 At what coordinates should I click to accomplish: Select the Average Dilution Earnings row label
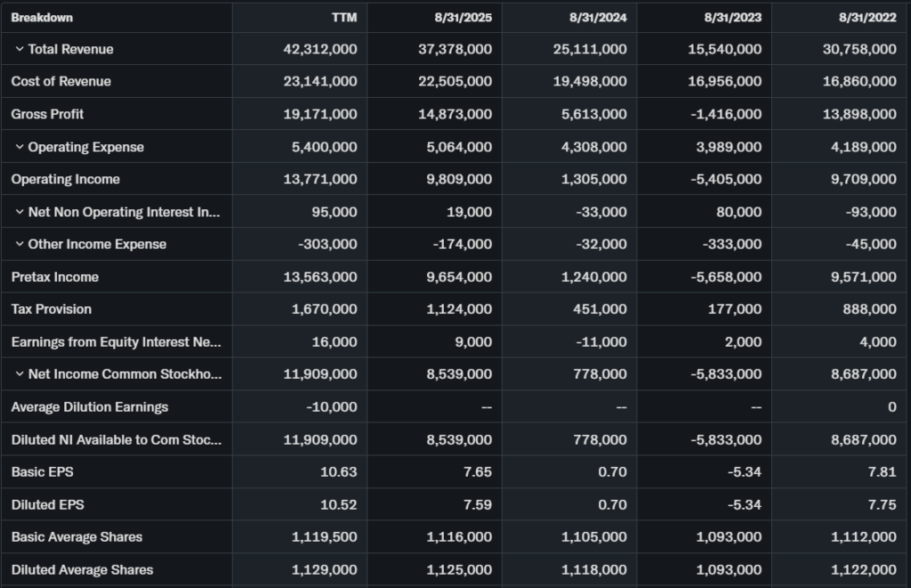[x=90, y=407]
